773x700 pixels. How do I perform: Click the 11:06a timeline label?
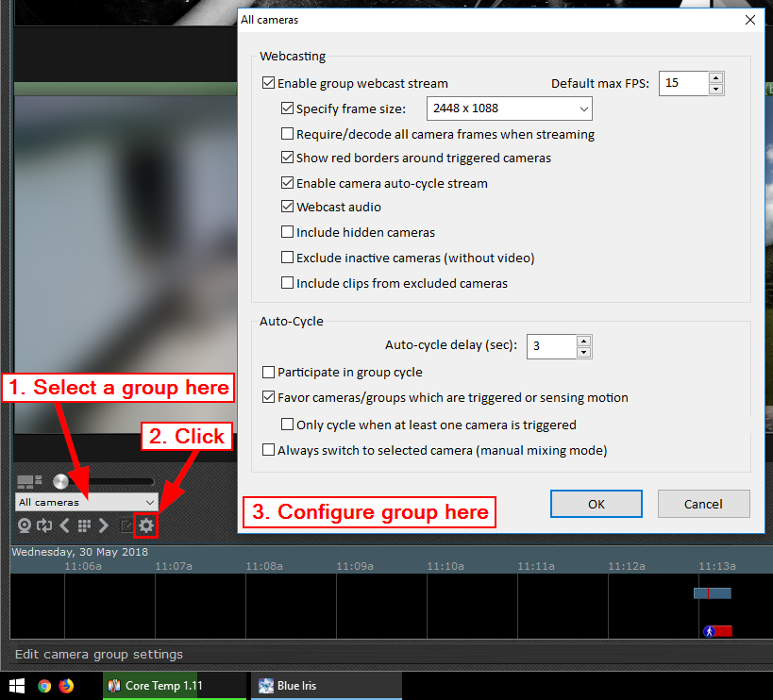coord(83,566)
